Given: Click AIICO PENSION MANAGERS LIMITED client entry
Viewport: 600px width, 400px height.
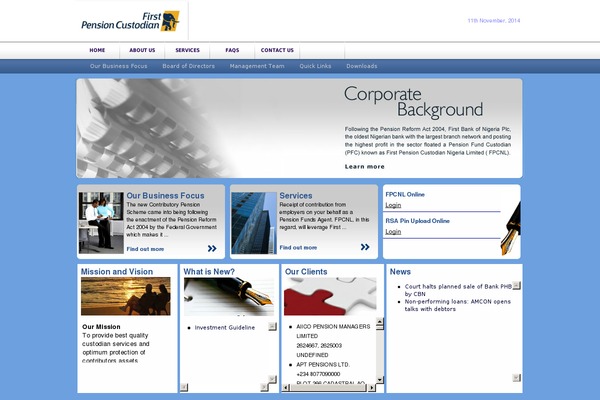Looking at the screenshot, I should point(333,331).
